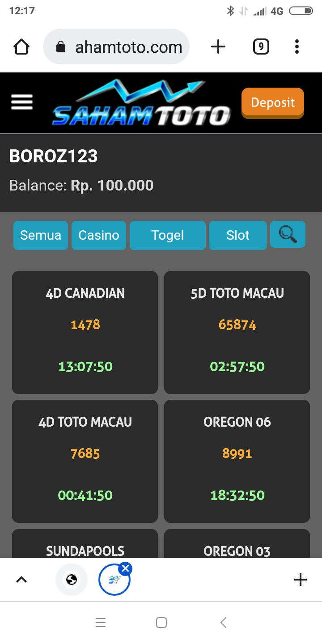322x644 pixels.
Task: Select the Casino category tab
Action: [x=99, y=235]
